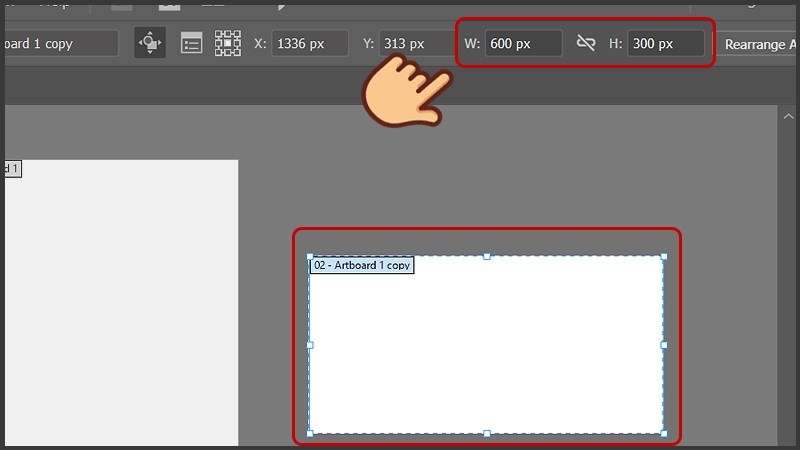Open the Artboard Options dialog icon
The width and height of the screenshot is (800, 450).
(x=191, y=43)
